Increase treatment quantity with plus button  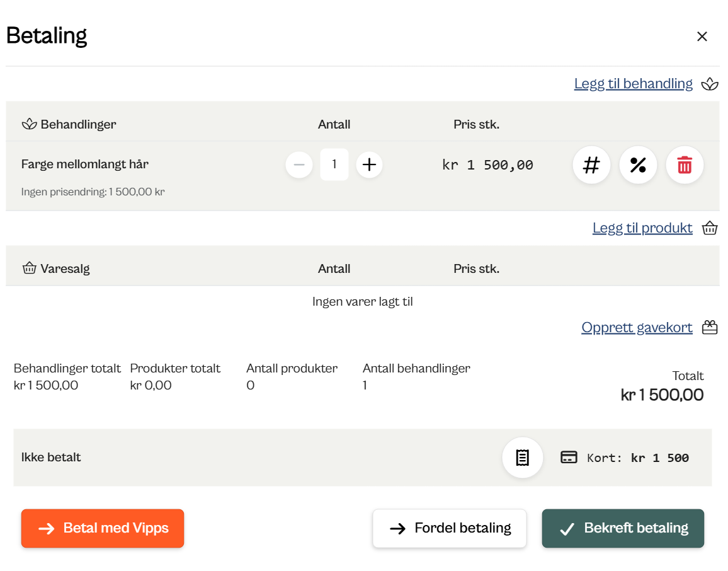369,165
